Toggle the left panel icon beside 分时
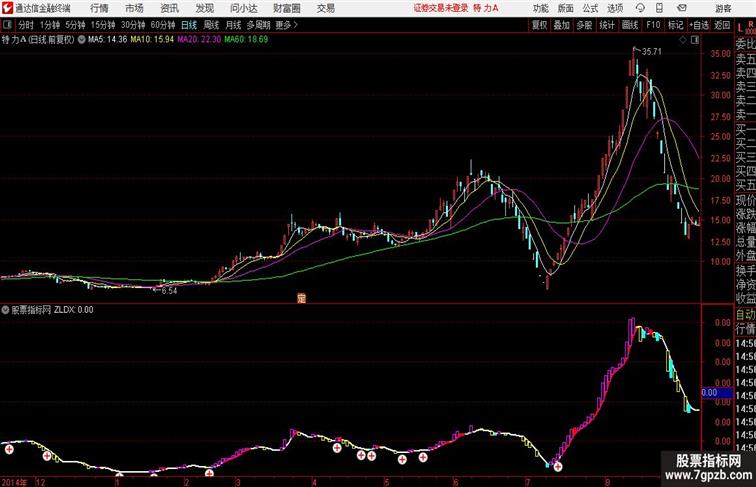Image resolution: width=756 pixels, height=487 pixels. click(7, 25)
